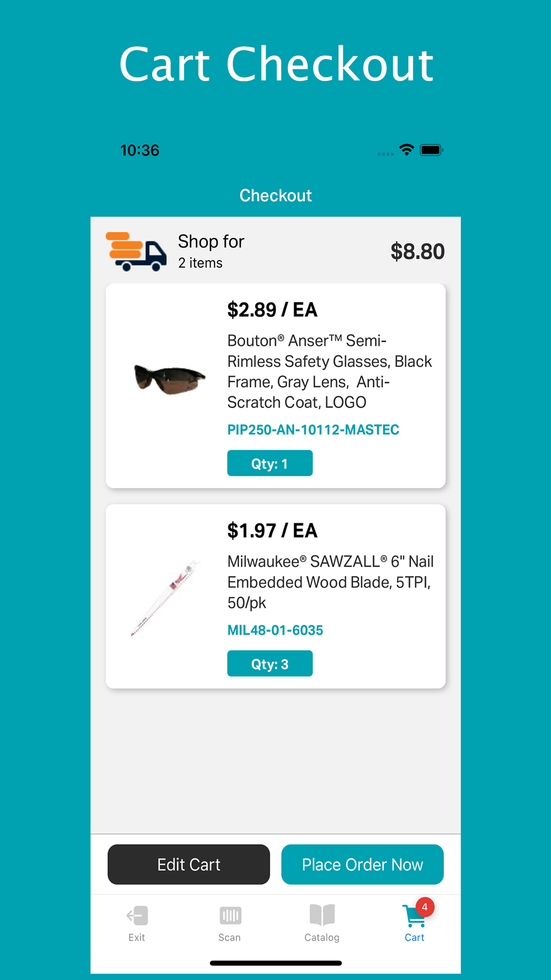This screenshot has height=980, width=551.
Task: Click Place Order Now button
Action: pyautogui.click(x=363, y=864)
